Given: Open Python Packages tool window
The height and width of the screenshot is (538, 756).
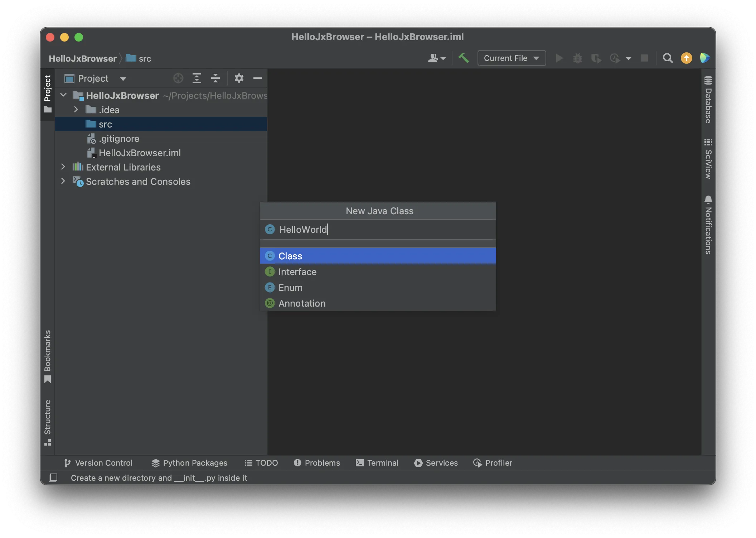Looking at the screenshot, I should click(x=189, y=463).
